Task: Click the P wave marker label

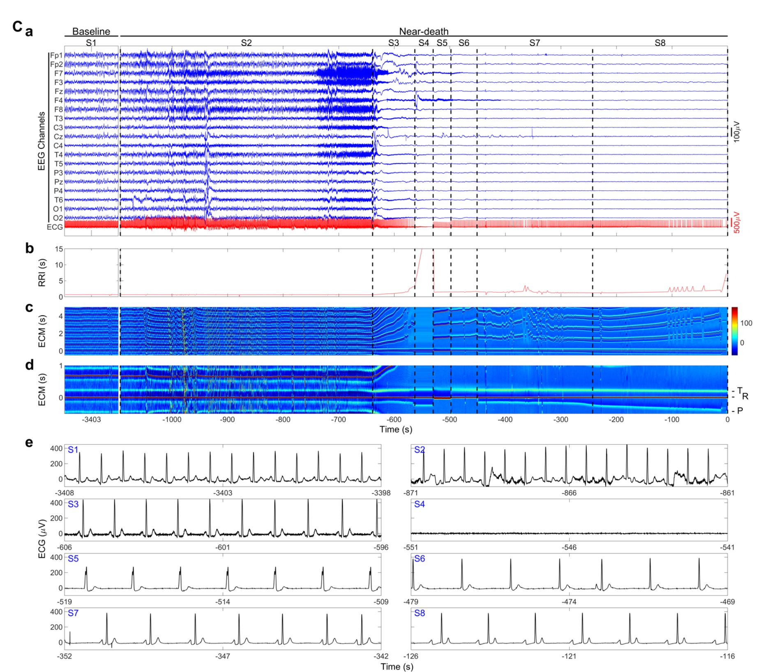Action: click(x=739, y=411)
